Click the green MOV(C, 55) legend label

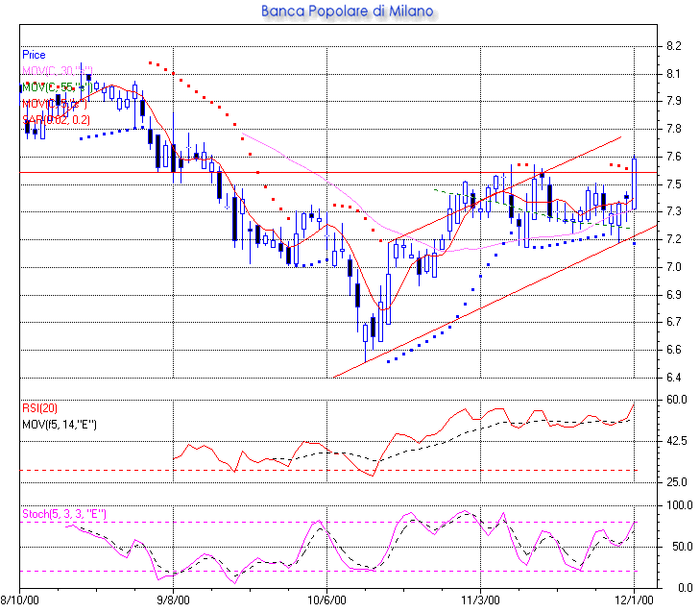57,87
